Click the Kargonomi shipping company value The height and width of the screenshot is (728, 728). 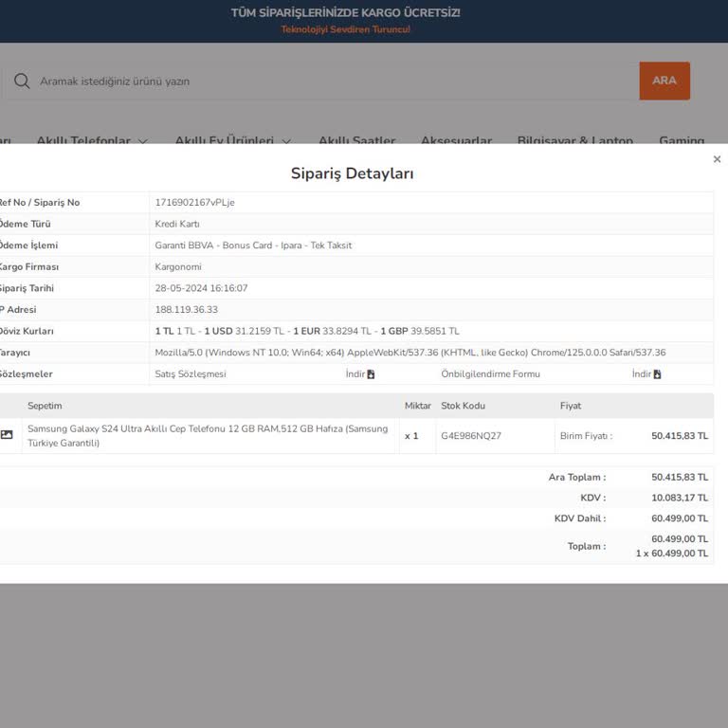coord(178,267)
